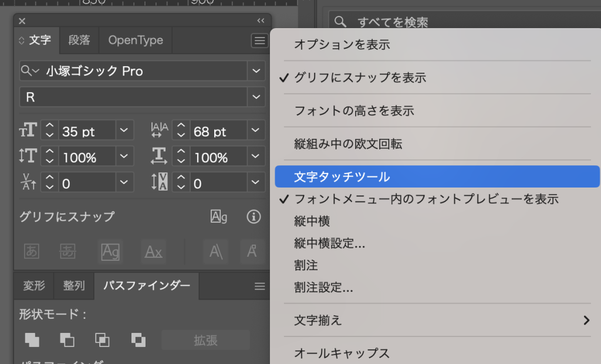Viewport: 601px width, 364px height.
Task: Click the Intersect shape mode icon
Action: coord(103,339)
